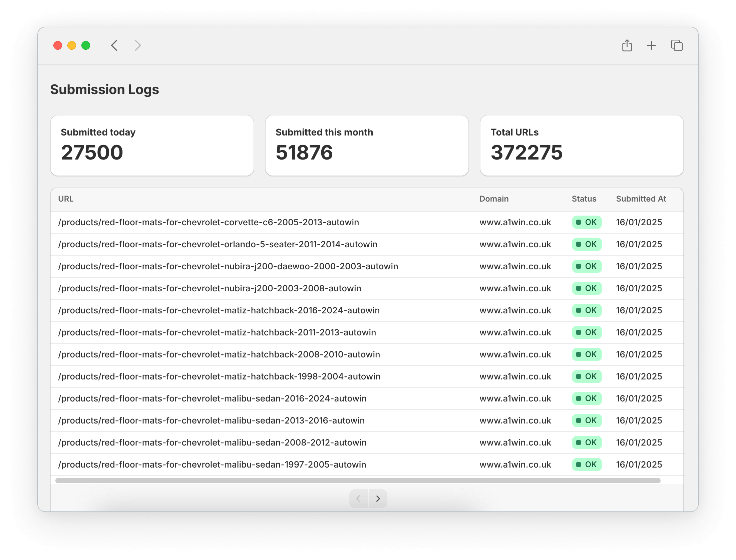Click the malibu-sedan-2013-2016 URL
The width and height of the screenshot is (736, 560).
click(x=211, y=421)
